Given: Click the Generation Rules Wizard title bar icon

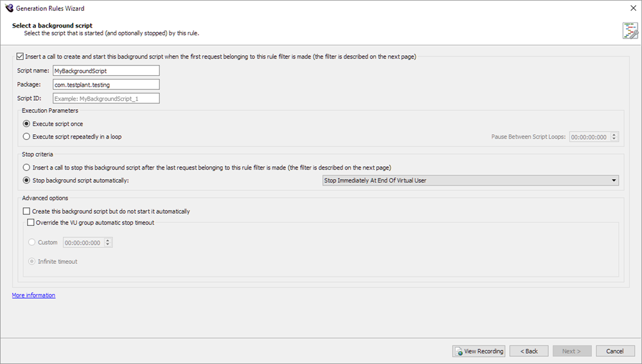Looking at the screenshot, I should (x=9, y=8).
